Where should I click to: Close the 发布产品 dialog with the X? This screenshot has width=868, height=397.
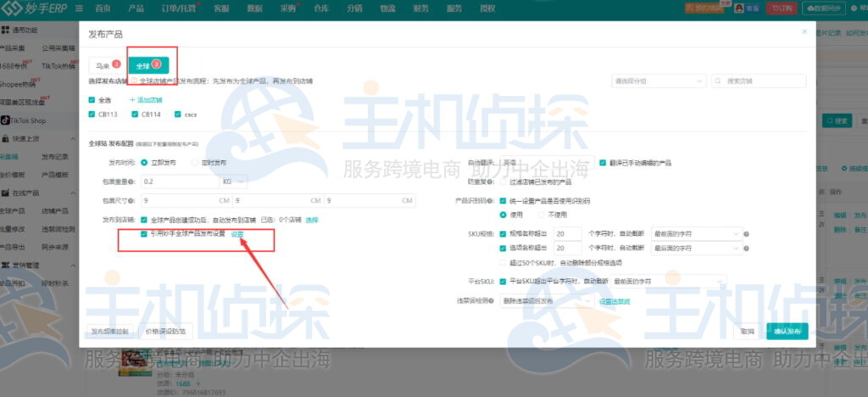click(804, 31)
